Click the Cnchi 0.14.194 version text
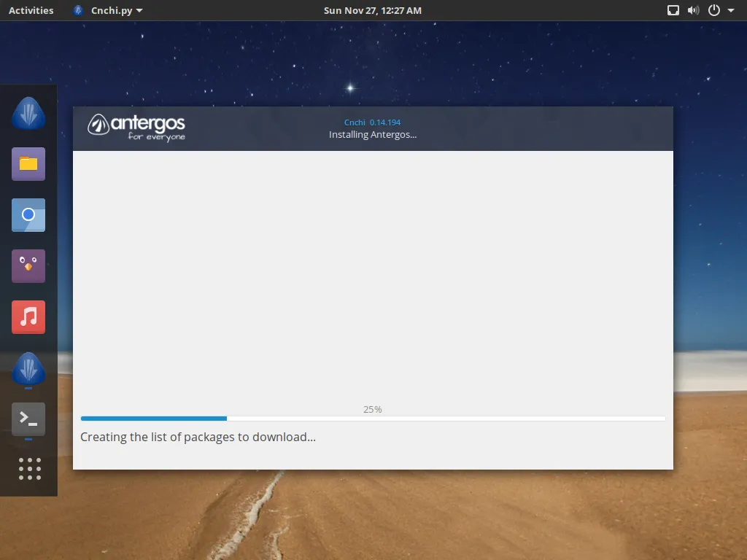The height and width of the screenshot is (560, 747). tap(373, 122)
